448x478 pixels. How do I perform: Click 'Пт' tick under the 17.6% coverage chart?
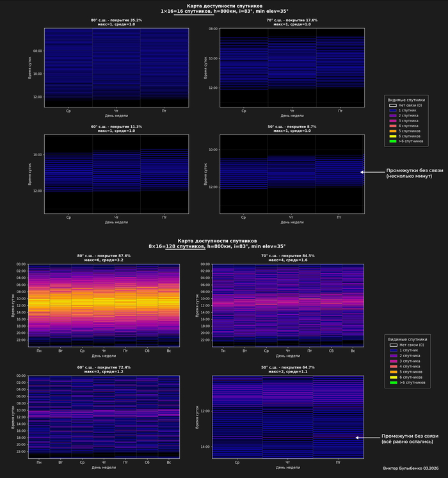coord(340,111)
